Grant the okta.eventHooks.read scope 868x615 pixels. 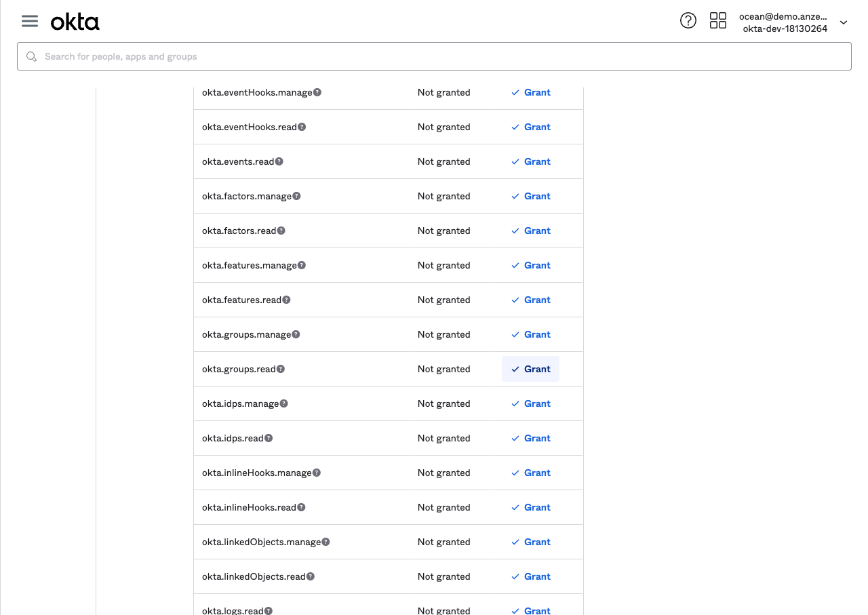(x=531, y=127)
